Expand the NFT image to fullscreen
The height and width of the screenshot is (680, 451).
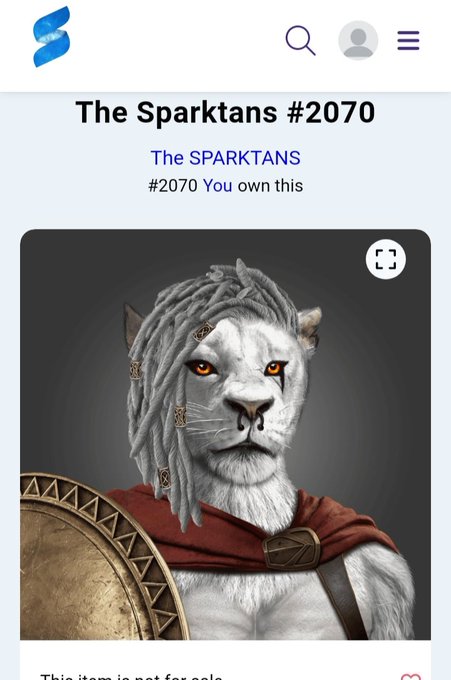(386, 259)
